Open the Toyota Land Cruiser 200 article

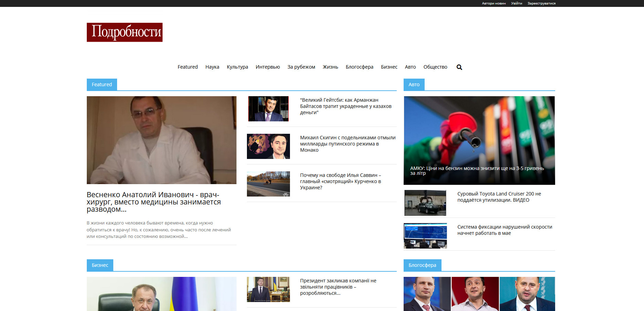click(499, 197)
